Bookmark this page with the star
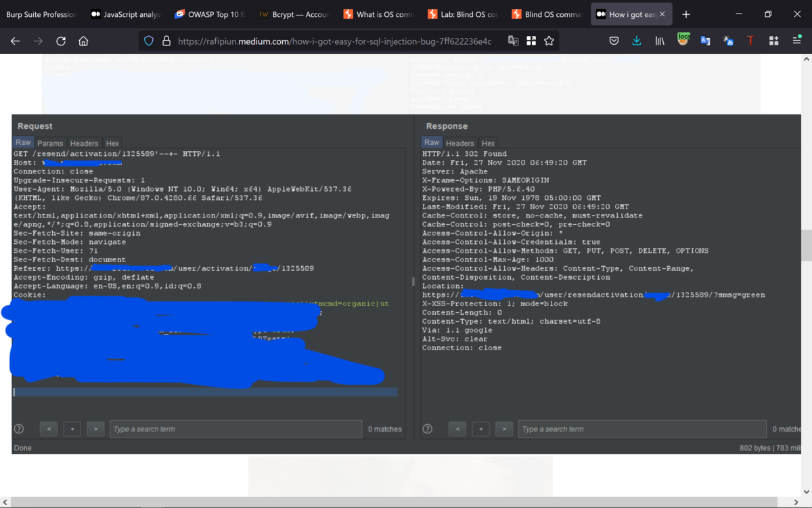812x508 pixels. click(x=549, y=41)
